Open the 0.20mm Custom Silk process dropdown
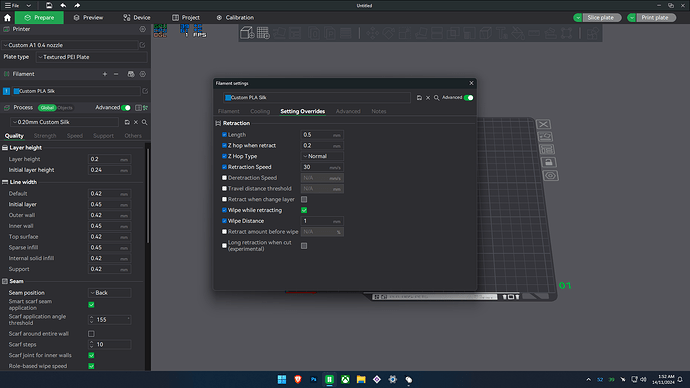The image size is (690, 388). pos(64,122)
